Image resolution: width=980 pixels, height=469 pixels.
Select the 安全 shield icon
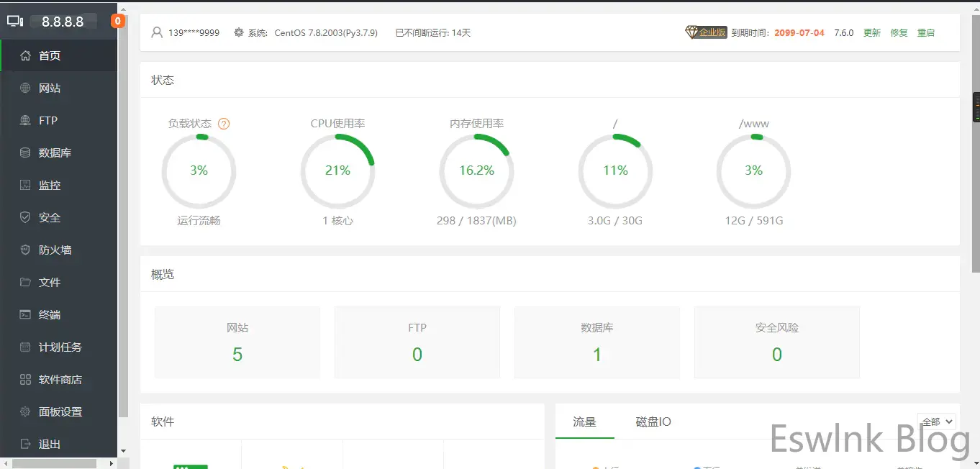pyautogui.click(x=25, y=217)
